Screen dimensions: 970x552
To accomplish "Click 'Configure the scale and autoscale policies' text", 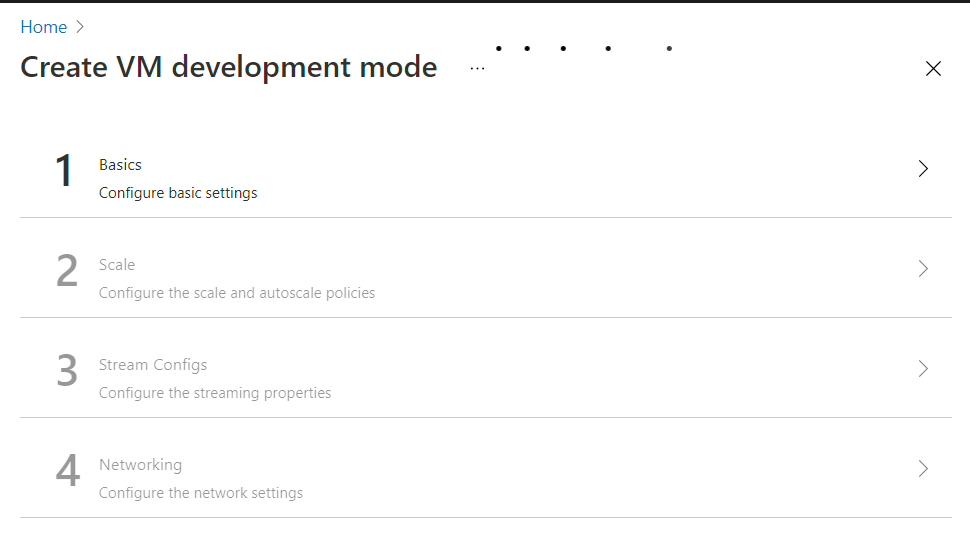I will (237, 293).
